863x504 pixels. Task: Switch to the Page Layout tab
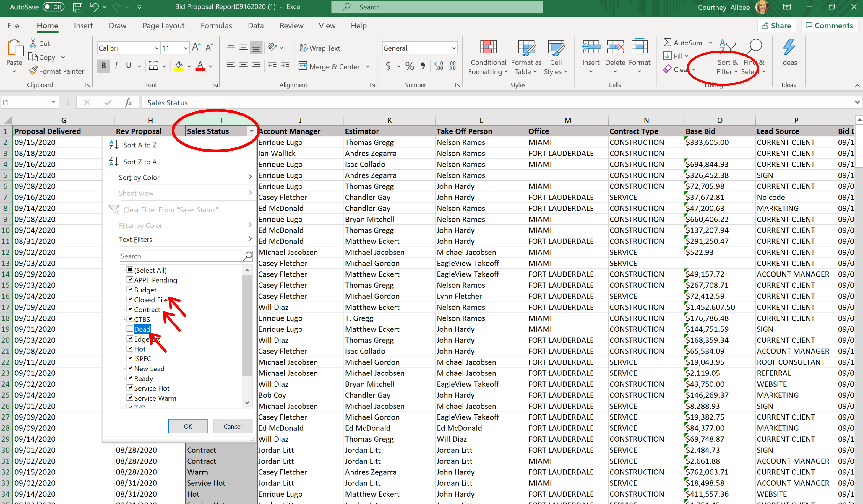pyautogui.click(x=163, y=26)
